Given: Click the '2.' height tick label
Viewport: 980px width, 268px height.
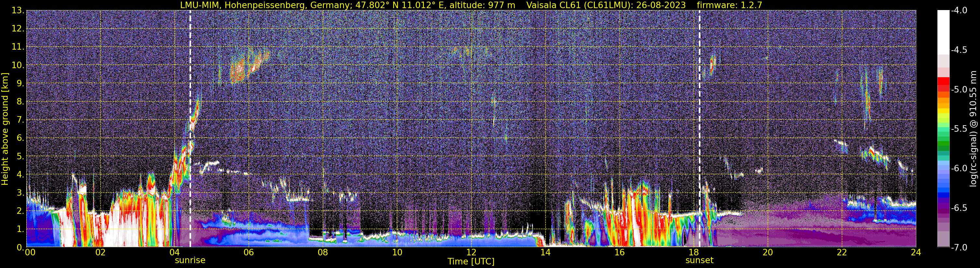Looking at the screenshot, I should [x=20, y=211].
